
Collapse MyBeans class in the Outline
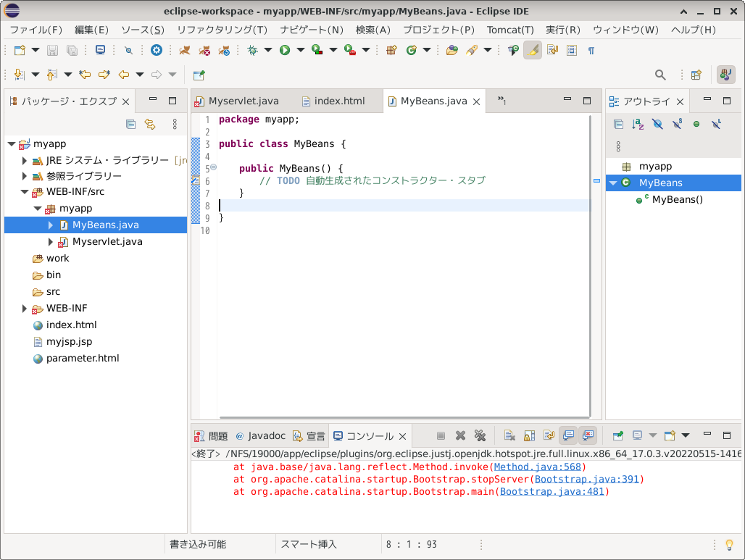coord(613,183)
